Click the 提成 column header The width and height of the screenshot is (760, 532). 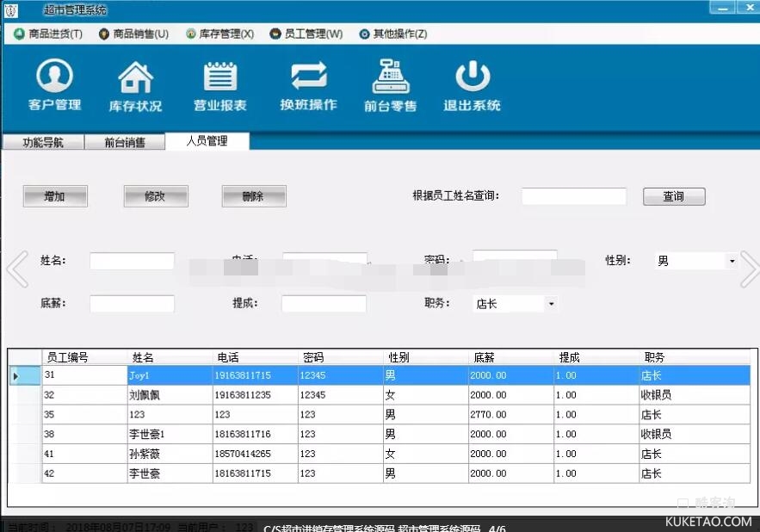pyautogui.click(x=596, y=357)
